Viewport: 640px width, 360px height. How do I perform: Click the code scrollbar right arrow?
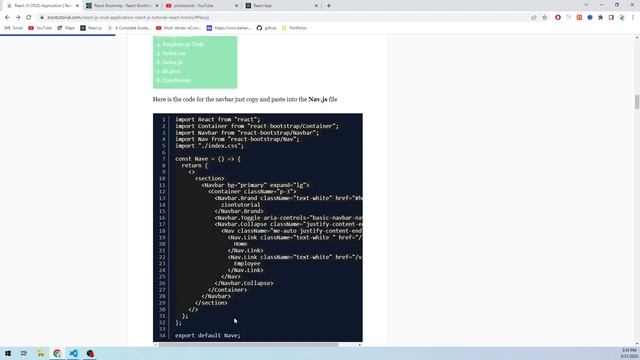(x=360, y=345)
